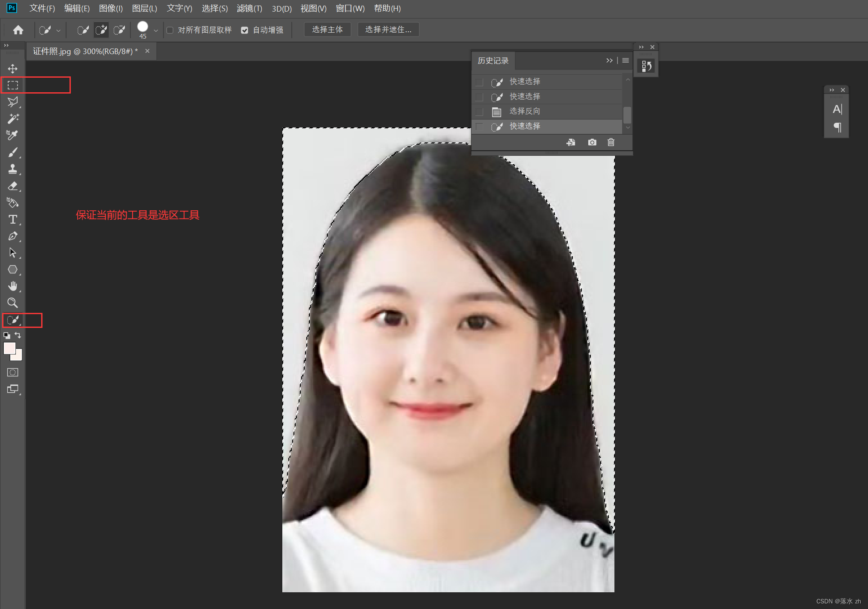Delete current history state trash icon

pyautogui.click(x=611, y=142)
